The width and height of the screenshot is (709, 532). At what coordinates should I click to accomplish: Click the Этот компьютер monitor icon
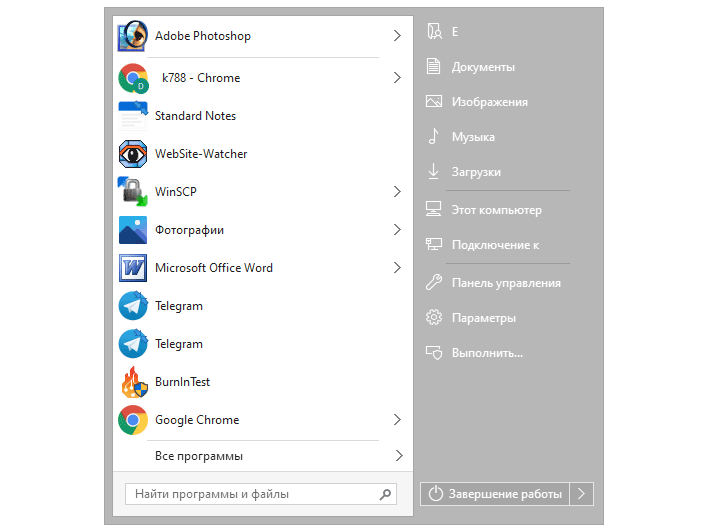tap(434, 209)
